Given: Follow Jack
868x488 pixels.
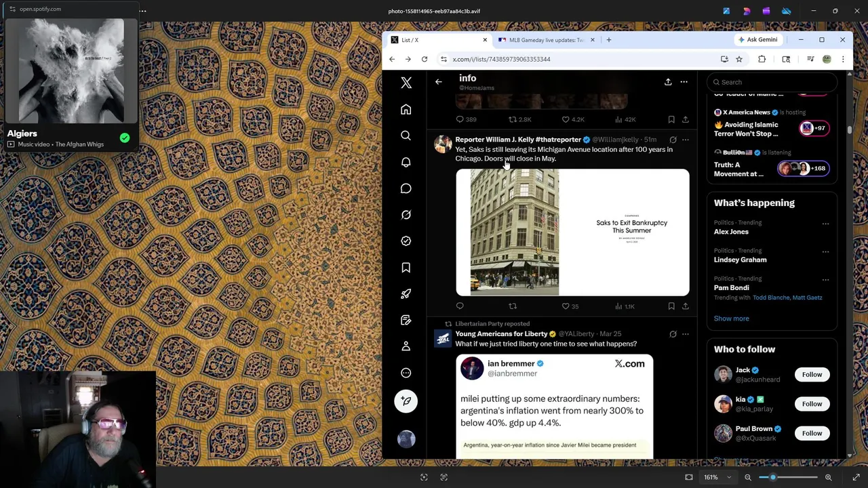Looking at the screenshot, I should coord(812,375).
